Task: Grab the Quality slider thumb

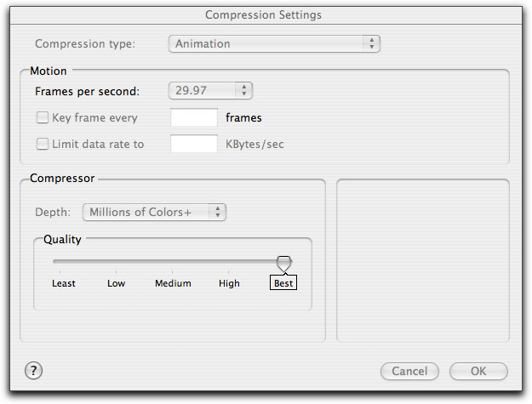Action: [283, 264]
